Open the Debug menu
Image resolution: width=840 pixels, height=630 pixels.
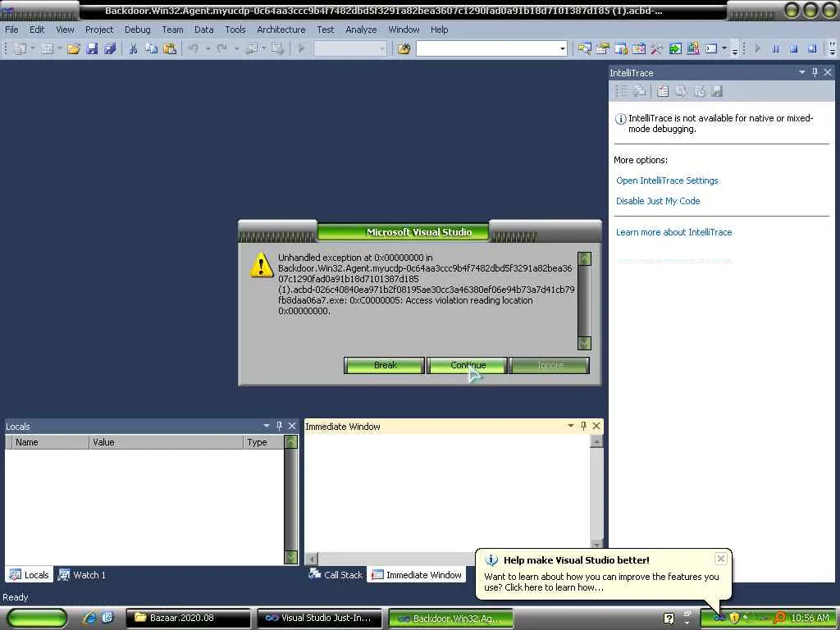[x=138, y=30]
